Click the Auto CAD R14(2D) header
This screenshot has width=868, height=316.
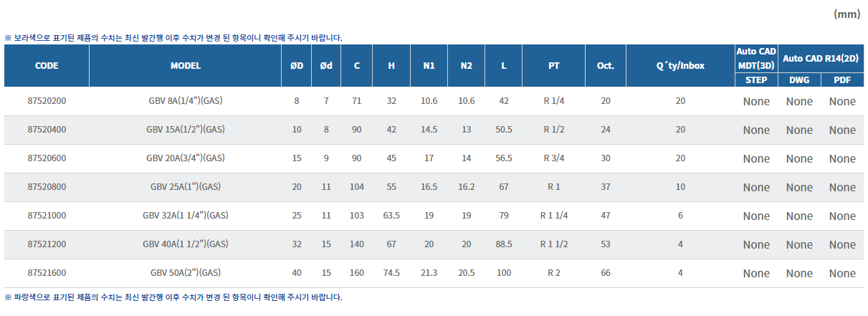coord(821,58)
